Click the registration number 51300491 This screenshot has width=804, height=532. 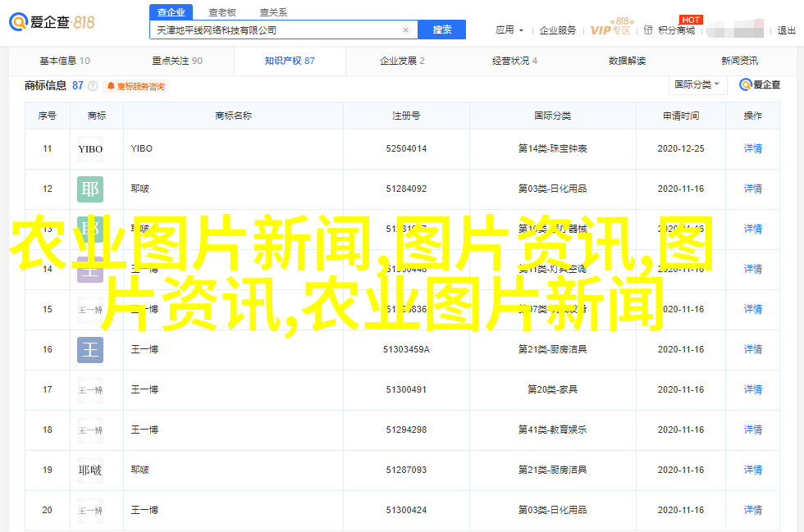pos(406,389)
